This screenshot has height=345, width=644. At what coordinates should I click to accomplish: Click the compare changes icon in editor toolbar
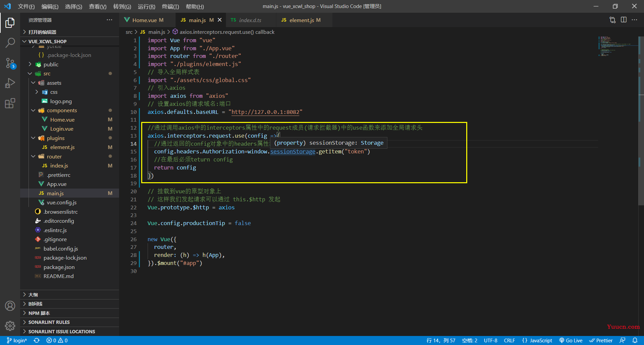pos(612,20)
